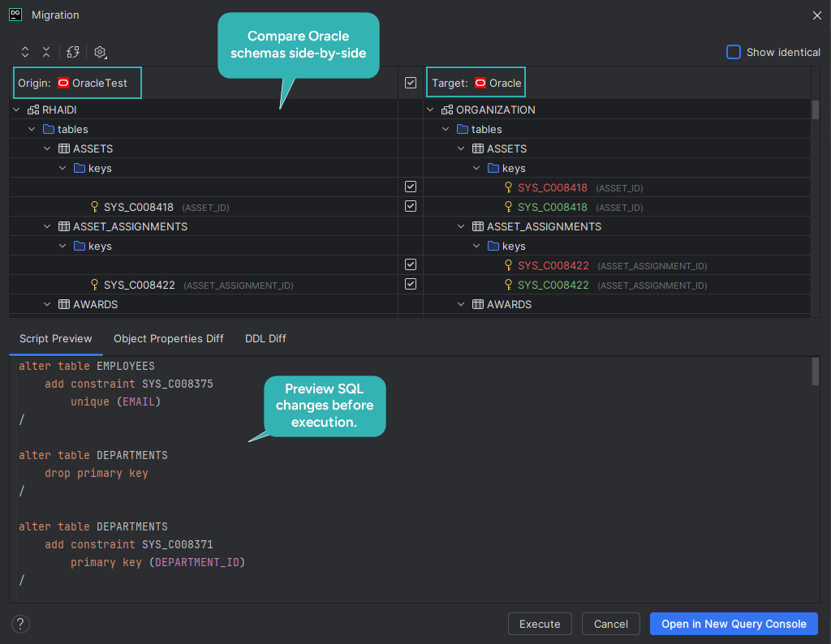Viewport: 831px width, 644px height.
Task: Click the key icon beside green SYS_C008422
Action: (508, 285)
